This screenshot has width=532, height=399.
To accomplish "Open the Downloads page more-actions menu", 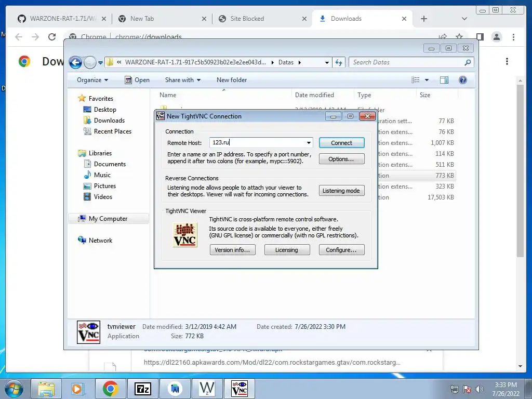I will click(507, 61).
